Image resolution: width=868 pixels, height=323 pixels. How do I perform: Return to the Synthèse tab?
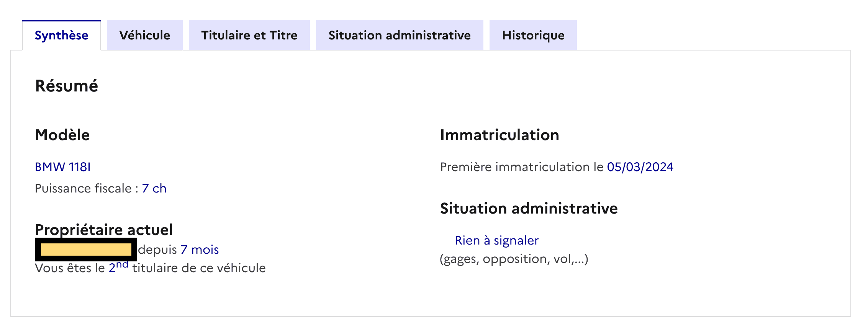point(62,35)
